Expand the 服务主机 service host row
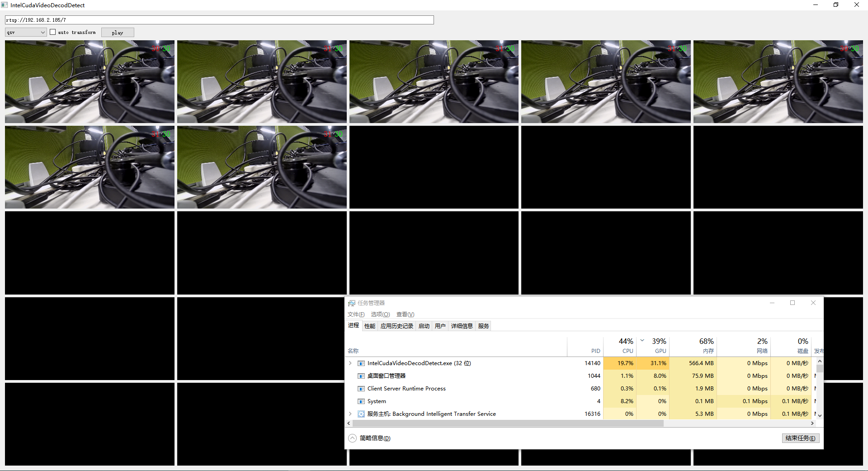The image size is (868, 471). pos(350,414)
